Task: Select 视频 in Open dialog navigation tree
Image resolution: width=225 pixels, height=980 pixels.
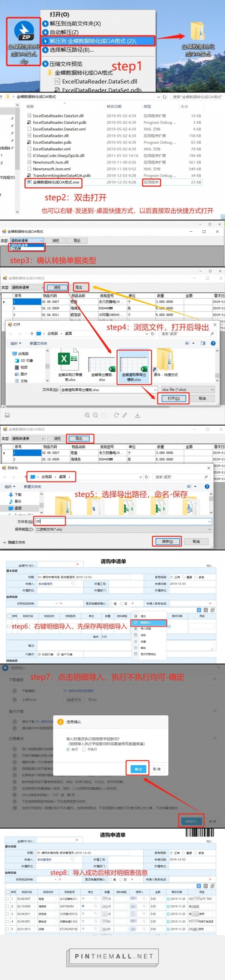Action: [x=24, y=367]
